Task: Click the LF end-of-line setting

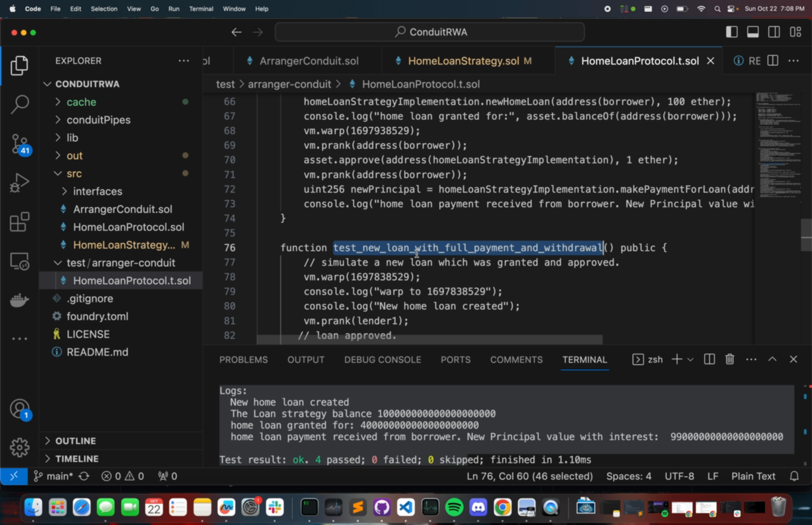Action: pyautogui.click(x=713, y=476)
